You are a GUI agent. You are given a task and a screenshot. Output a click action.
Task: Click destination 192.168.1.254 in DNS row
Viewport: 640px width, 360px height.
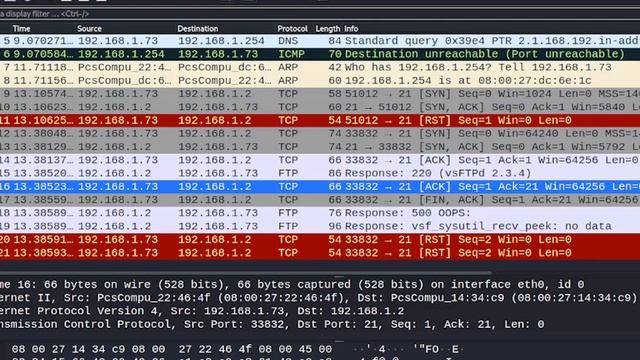point(221,41)
